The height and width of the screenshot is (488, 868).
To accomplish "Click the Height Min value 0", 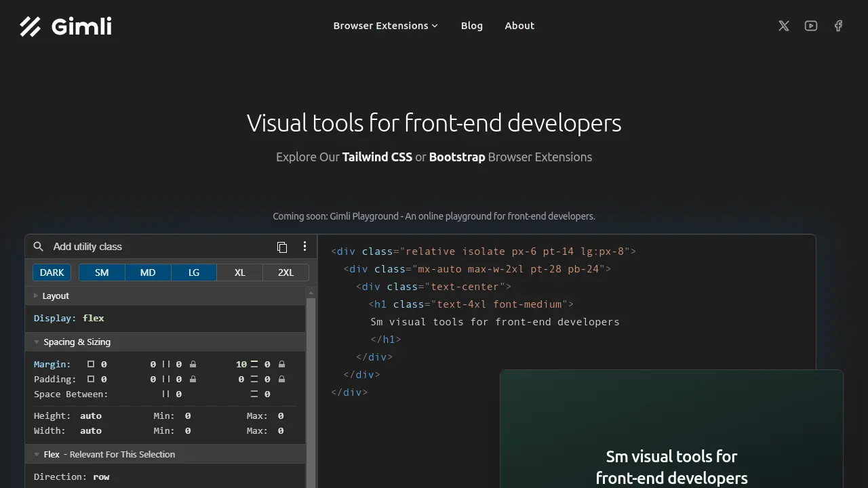I will 188,415.
